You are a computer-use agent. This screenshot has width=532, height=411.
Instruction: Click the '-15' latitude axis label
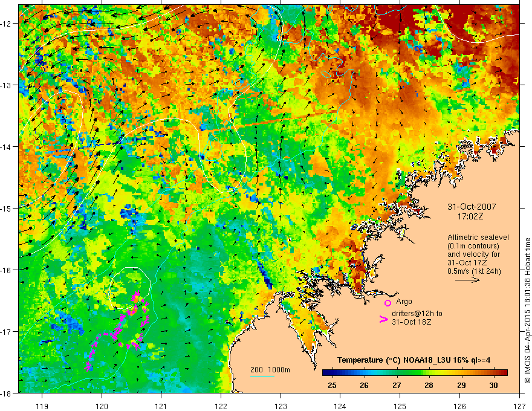[x=6, y=208]
